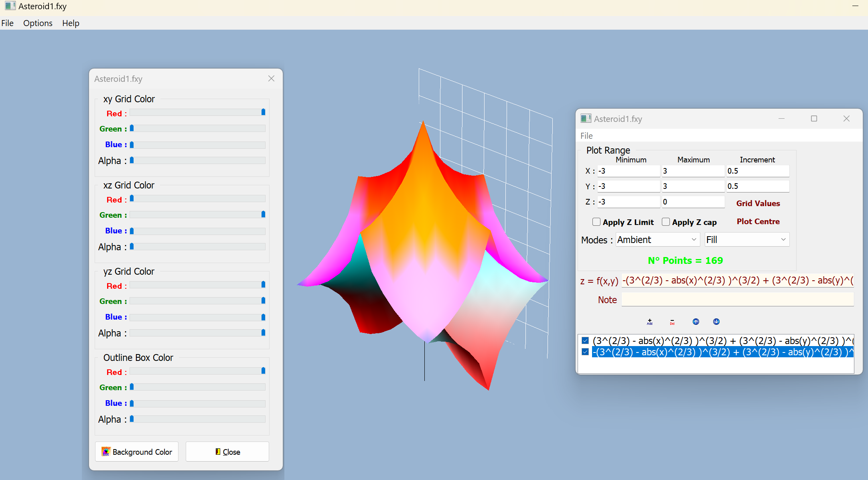
Task: Uncheck the first function in list
Action: coord(585,340)
